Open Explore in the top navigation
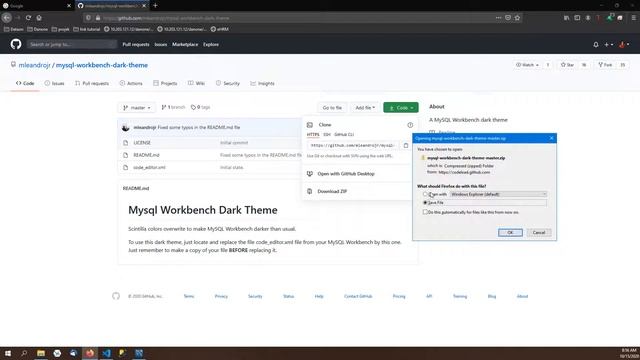This screenshot has height=360, width=640. tap(211, 44)
